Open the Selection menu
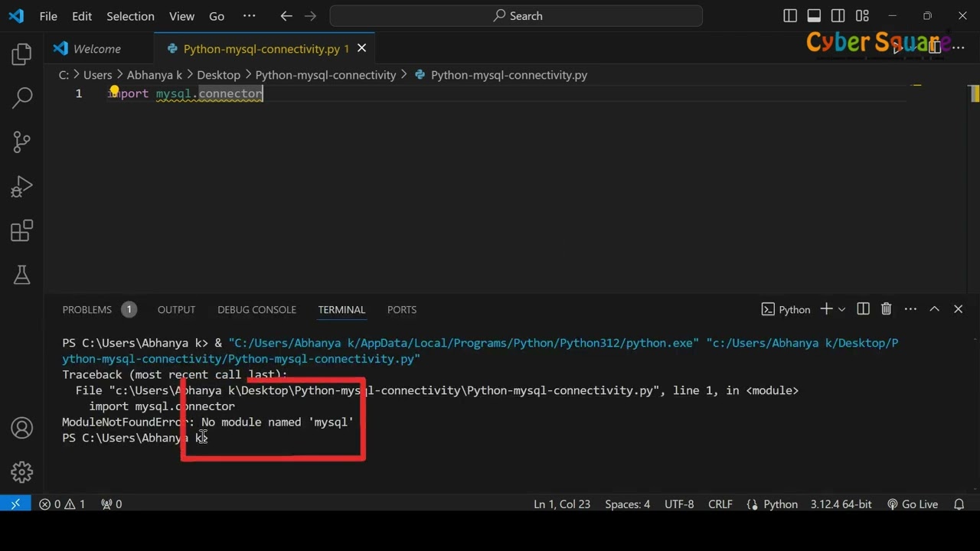This screenshot has width=980, height=551. tap(130, 16)
